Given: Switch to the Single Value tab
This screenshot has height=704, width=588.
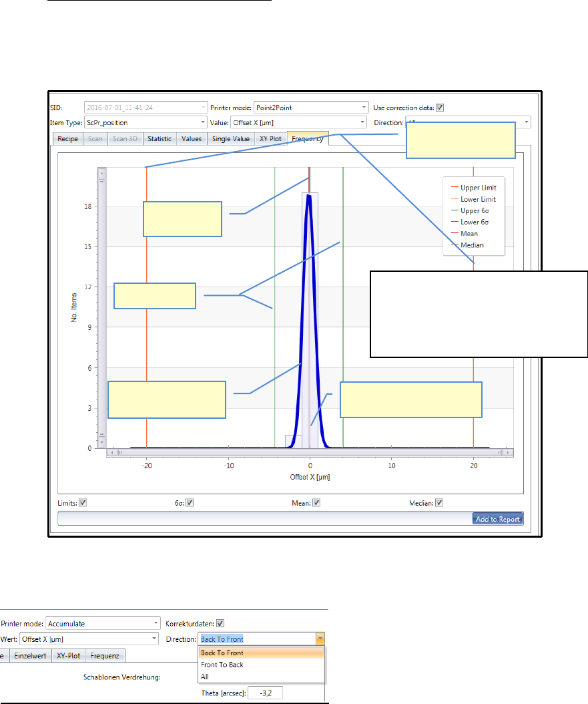Looking at the screenshot, I should tap(230, 139).
